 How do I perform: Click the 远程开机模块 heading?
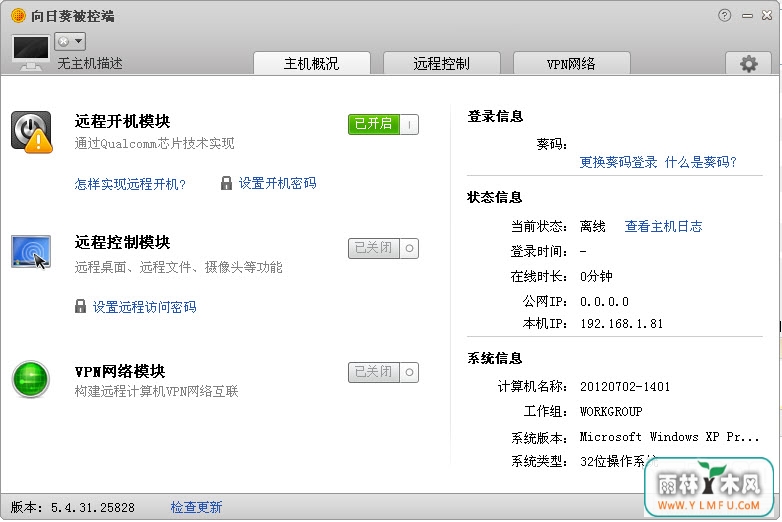coord(123,121)
